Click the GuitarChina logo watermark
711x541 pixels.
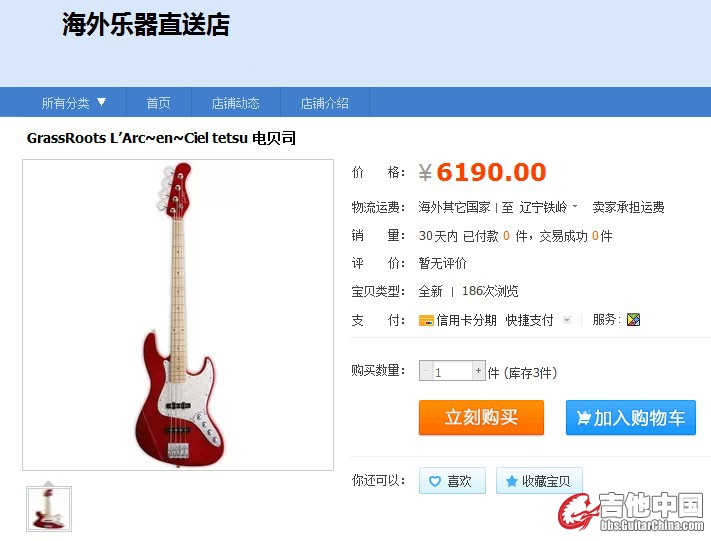click(631, 512)
